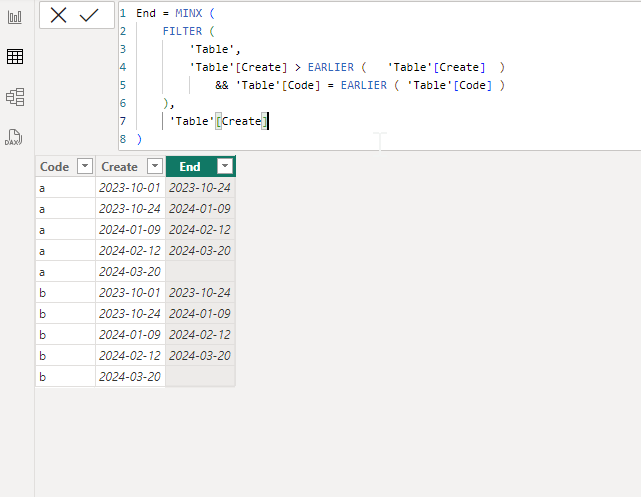Image resolution: width=641 pixels, height=497 pixels.
Task: Cancel formula with the X icon
Action: (x=58, y=16)
